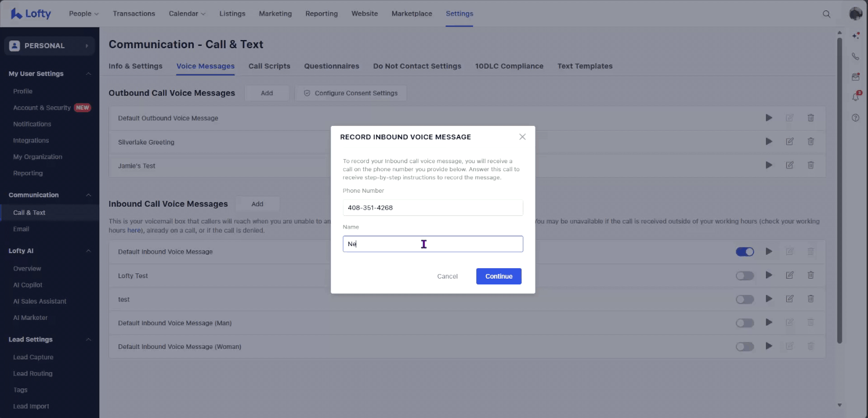Turn on Default Inbound Voice Message (Woman)
Image resolution: width=868 pixels, height=418 pixels.
[744, 347]
